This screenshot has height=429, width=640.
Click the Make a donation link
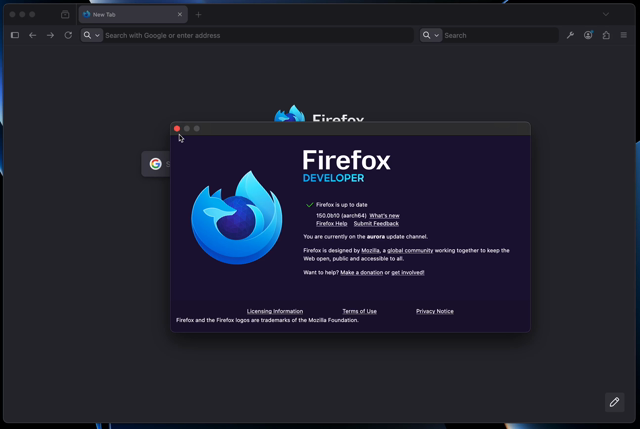point(362,273)
